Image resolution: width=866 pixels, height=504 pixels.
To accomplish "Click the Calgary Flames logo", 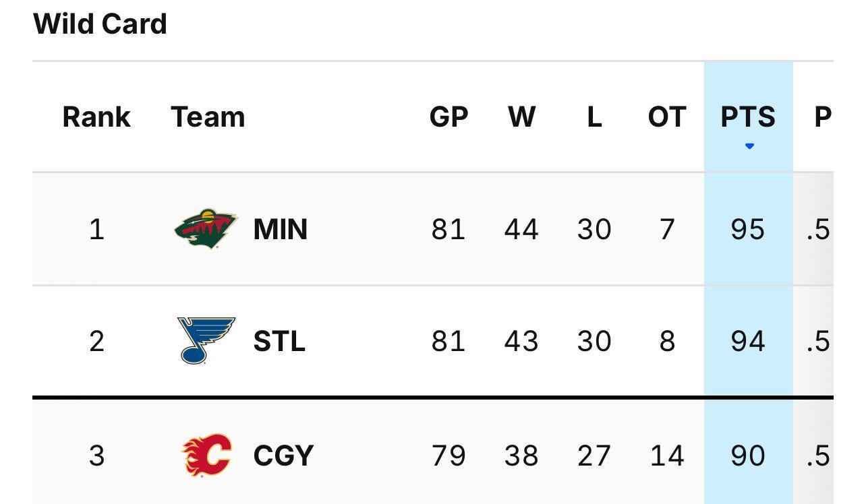I will [207, 455].
